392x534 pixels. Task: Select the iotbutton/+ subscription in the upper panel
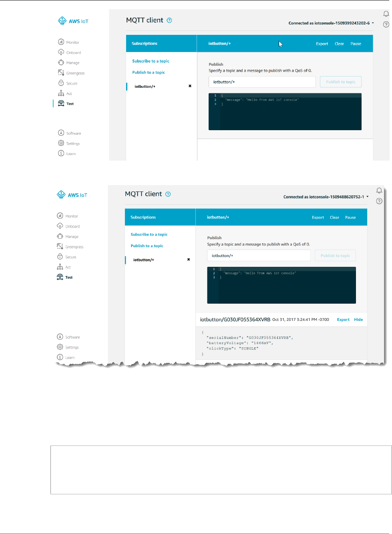[145, 86]
